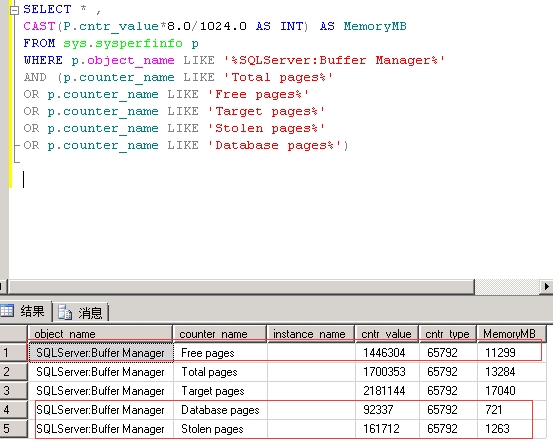Select the object_name column header

(100, 334)
